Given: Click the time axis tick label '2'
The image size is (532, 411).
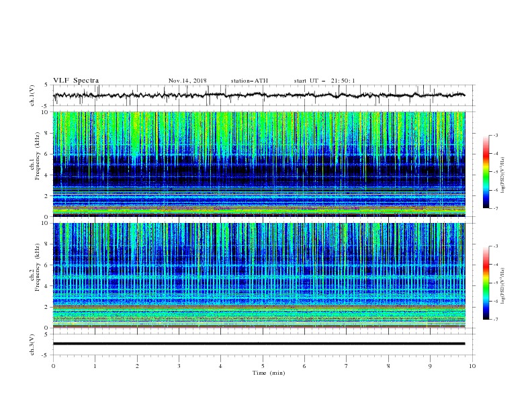Looking at the screenshot, I should (x=137, y=366).
